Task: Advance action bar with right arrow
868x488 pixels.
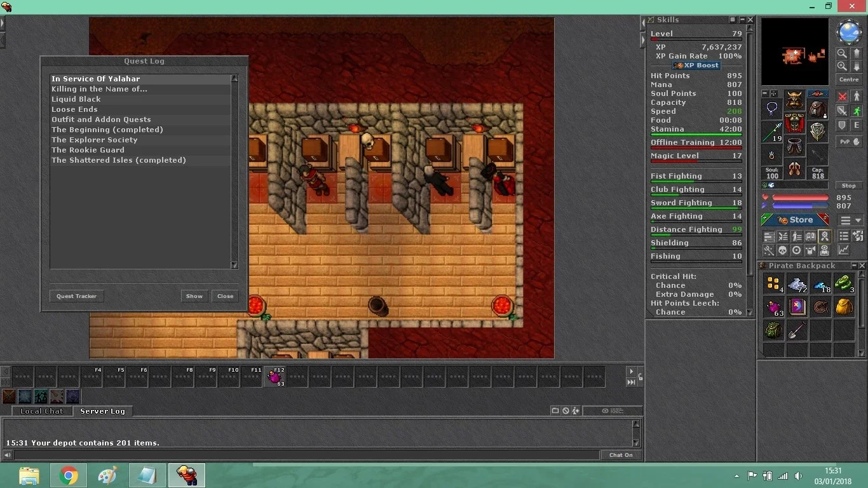Action: click(x=631, y=371)
